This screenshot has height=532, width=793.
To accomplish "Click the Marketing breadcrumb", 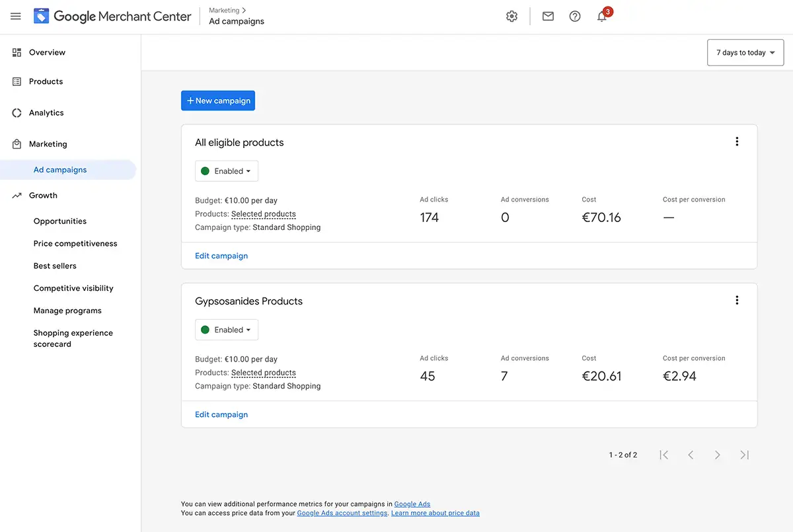I will 224,11.
